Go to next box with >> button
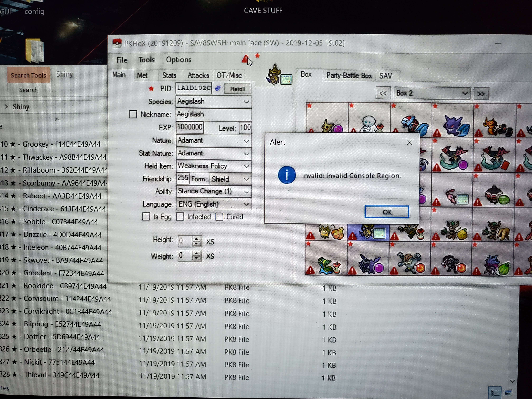The height and width of the screenshot is (399, 532). tap(481, 94)
